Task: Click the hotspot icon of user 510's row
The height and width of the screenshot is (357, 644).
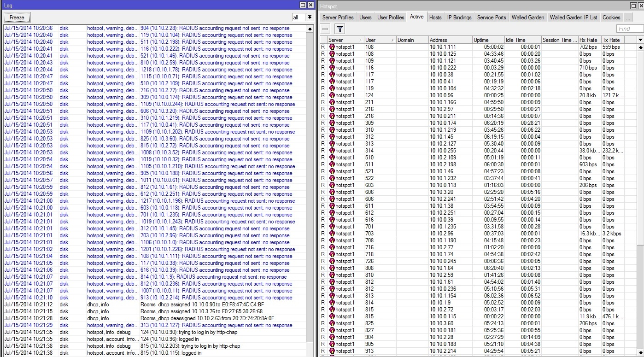Action: pyautogui.click(x=332, y=158)
